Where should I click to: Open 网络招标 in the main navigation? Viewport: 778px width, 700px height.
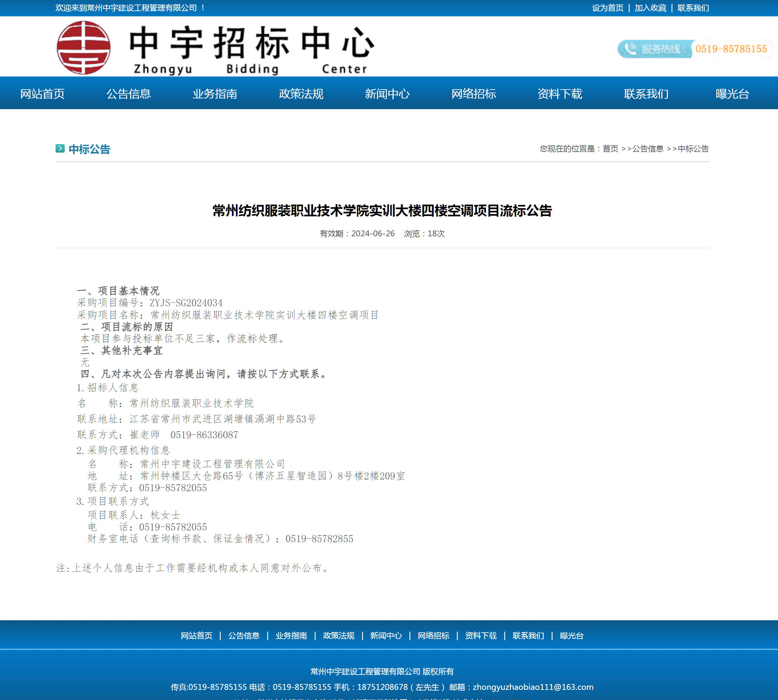pos(473,93)
